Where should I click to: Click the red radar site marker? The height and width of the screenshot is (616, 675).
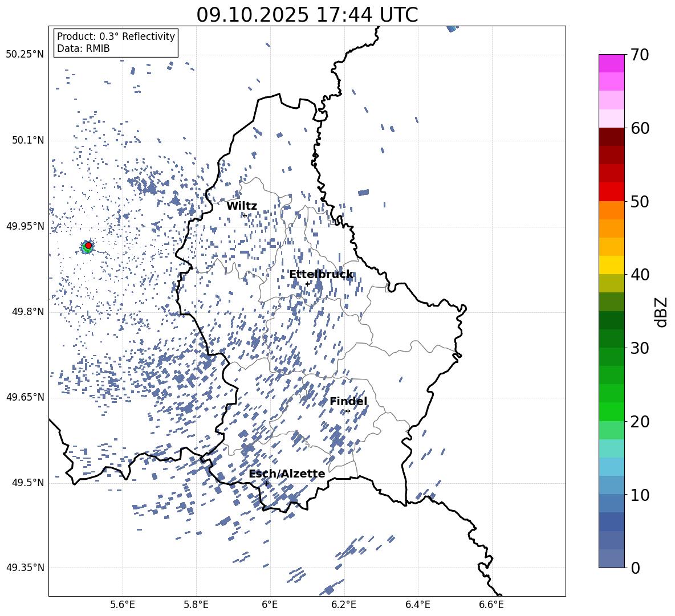point(88,246)
